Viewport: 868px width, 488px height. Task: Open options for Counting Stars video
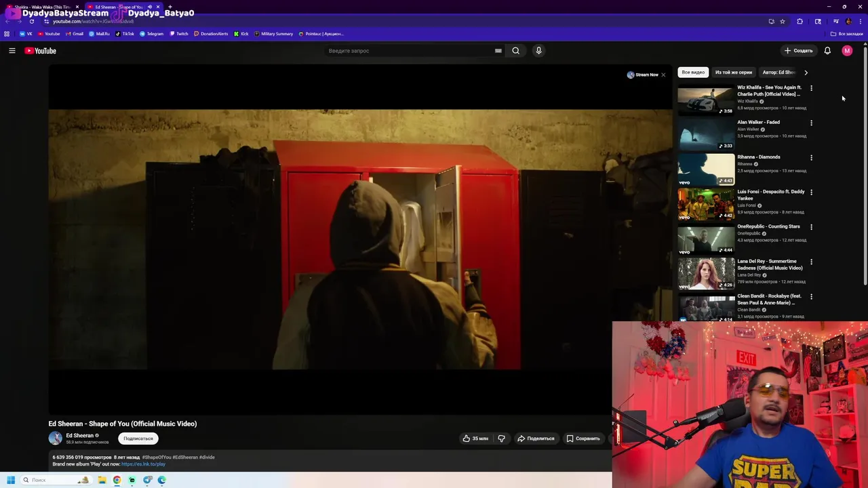click(x=811, y=227)
